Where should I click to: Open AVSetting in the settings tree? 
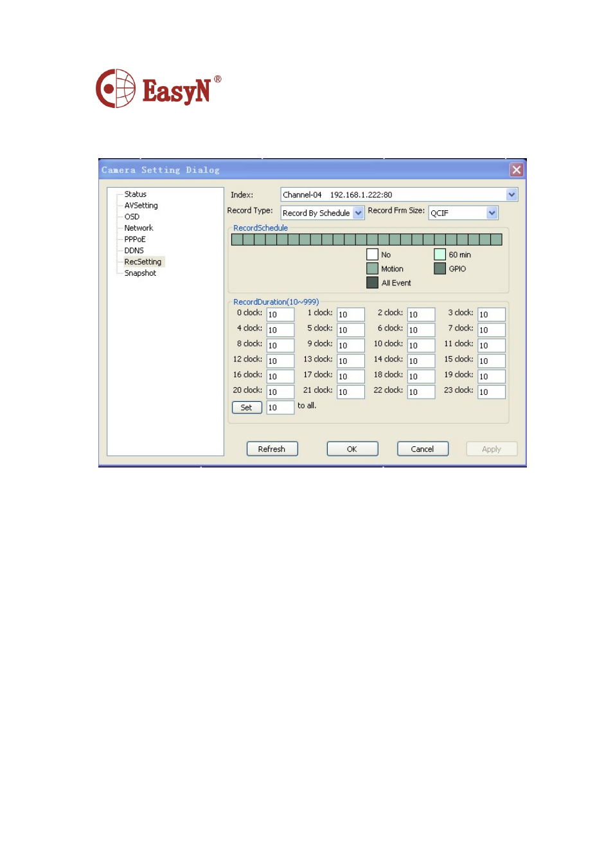[x=141, y=206]
